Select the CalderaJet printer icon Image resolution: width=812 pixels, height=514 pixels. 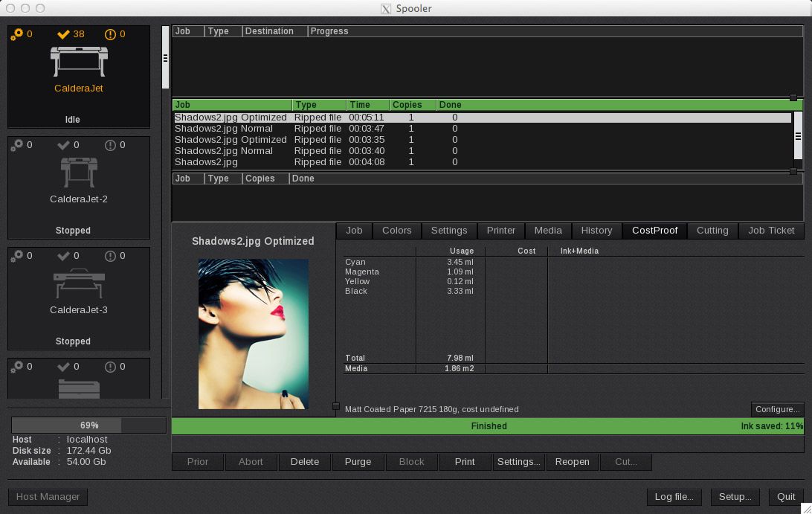pyautogui.click(x=79, y=61)
